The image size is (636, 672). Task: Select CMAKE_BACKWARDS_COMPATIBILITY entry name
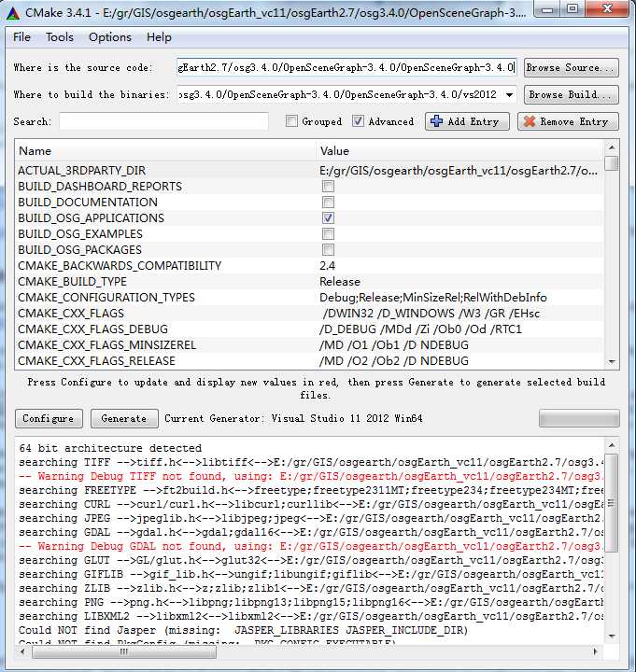120,266
